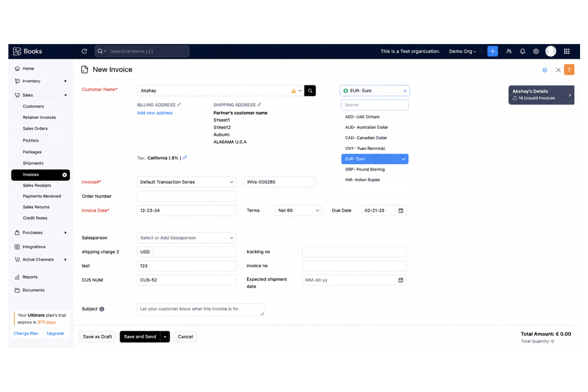Open the Due Date calendar icon
The height and width of the screenshot is (392, 588).
(x=401, y=210)
